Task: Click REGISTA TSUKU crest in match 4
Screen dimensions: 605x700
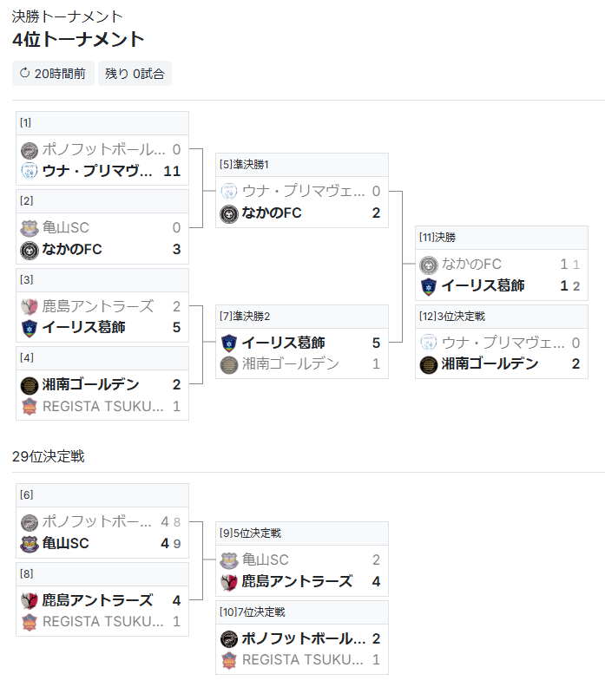Action: (x=30, y=406)
